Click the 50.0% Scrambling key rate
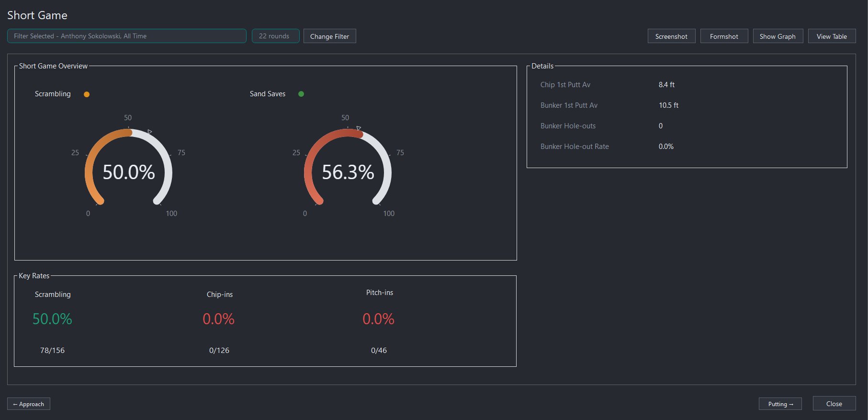 pyautogui.click(x=52, y=319)
